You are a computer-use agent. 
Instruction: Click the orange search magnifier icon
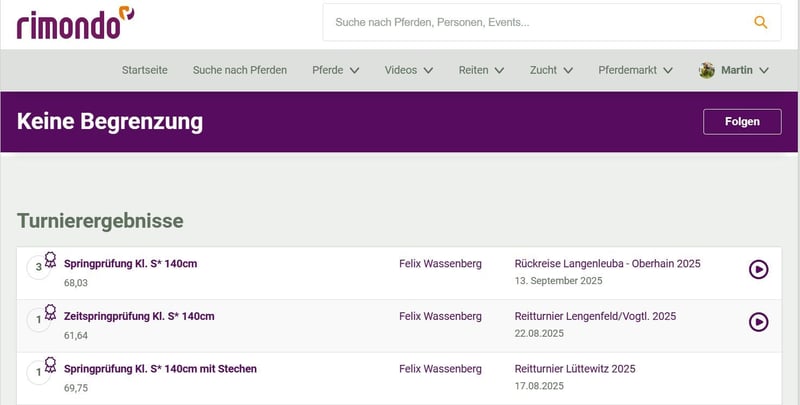(761, 22)
